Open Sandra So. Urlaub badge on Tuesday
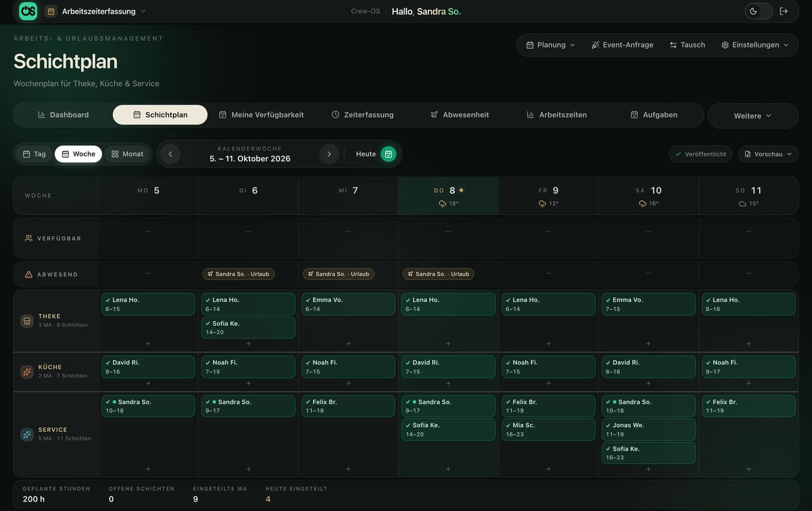The image size is (812, 511). 239,274
